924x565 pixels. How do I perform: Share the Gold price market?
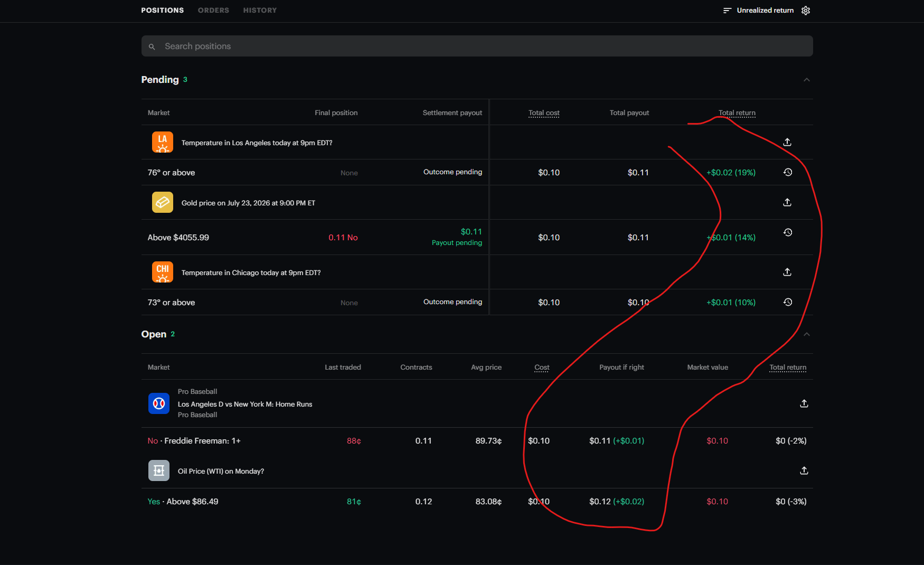[x=787, y=202]
